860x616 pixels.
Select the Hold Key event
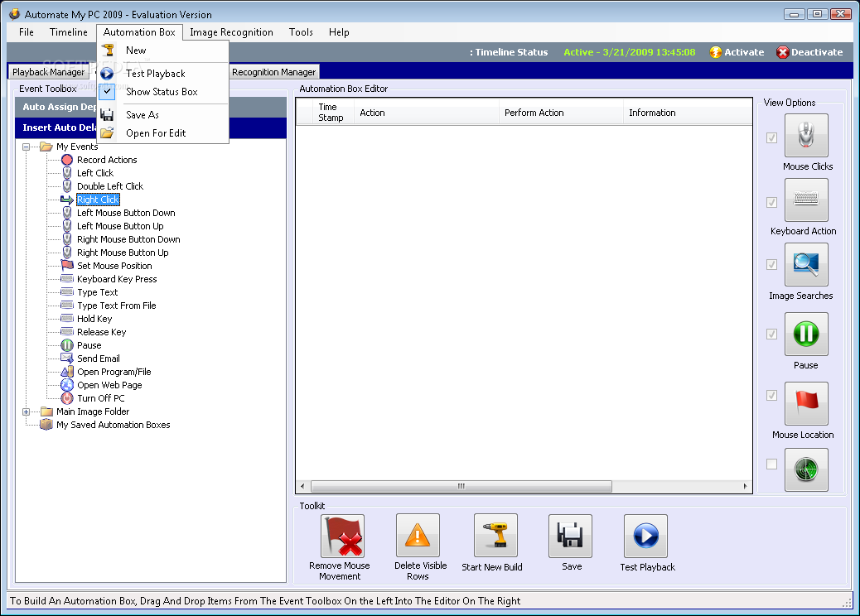(94, 319)
